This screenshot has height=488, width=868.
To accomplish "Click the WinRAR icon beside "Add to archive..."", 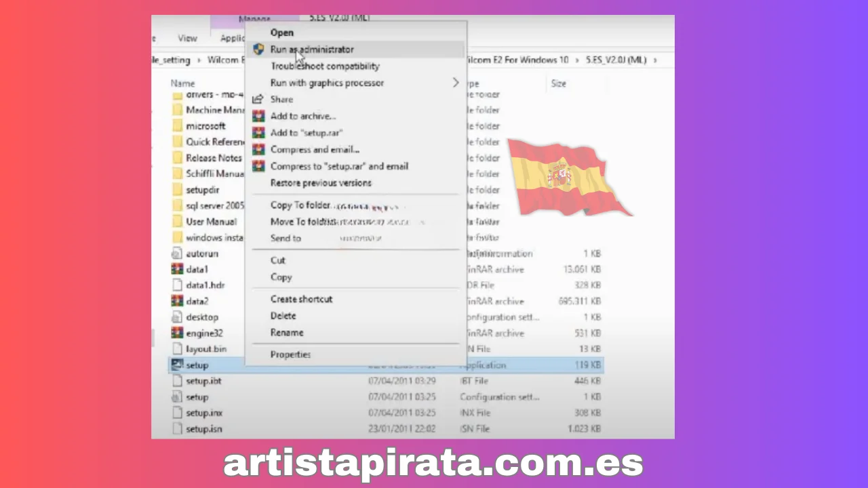I will point(258,116).
